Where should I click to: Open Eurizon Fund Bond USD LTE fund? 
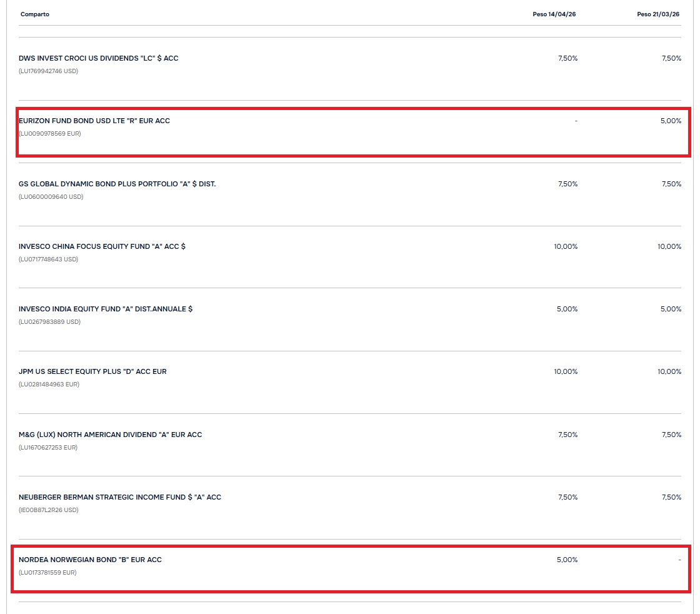pyautogui.click(x=94, y=121)
